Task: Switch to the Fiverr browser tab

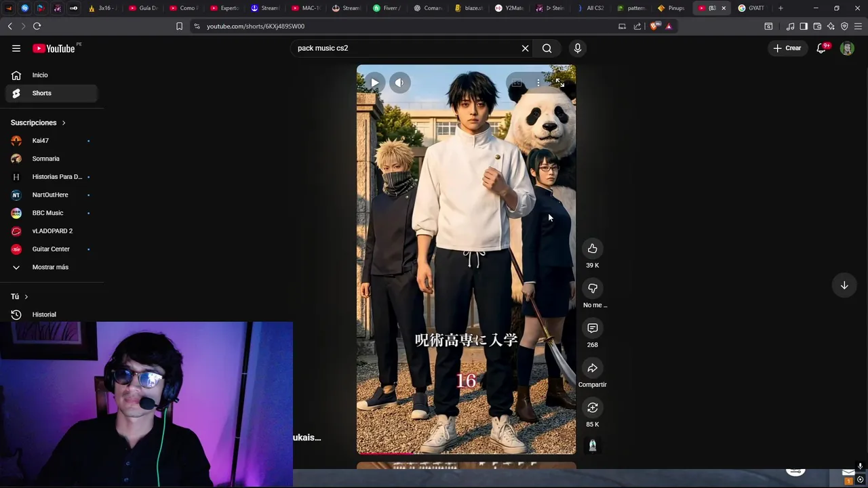Action: pyautogui.click(x=387, y=8)
